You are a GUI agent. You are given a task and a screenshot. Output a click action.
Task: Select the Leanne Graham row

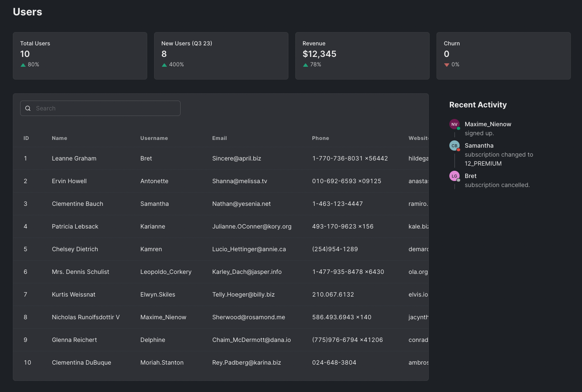(74, 158)
